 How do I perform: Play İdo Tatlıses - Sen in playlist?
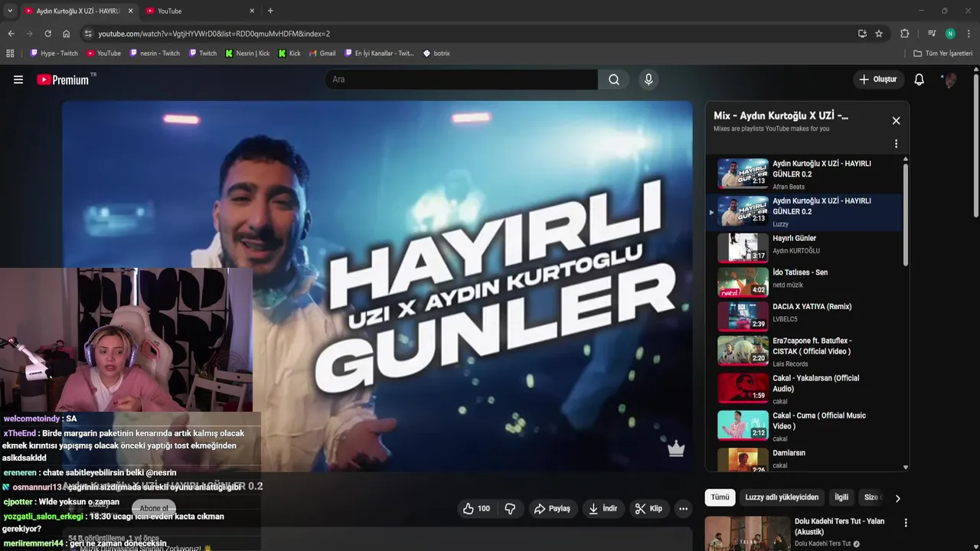[x=804, y=282]
